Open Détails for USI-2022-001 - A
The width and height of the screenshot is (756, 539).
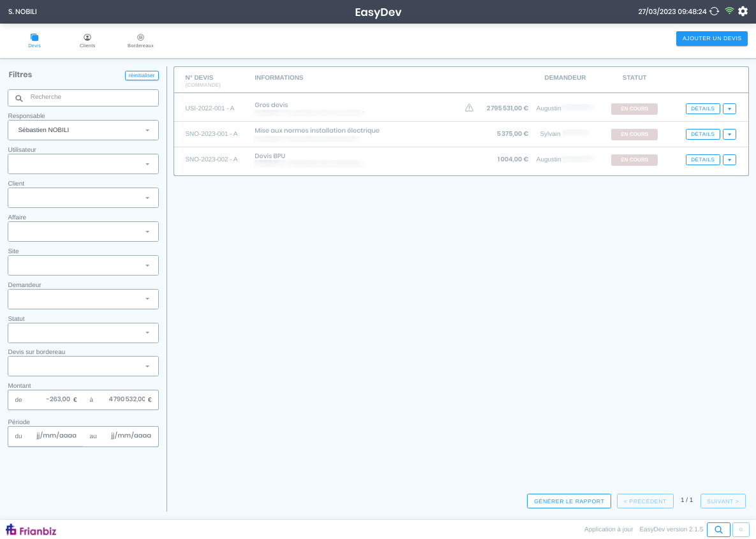click(x=702, y=108)
